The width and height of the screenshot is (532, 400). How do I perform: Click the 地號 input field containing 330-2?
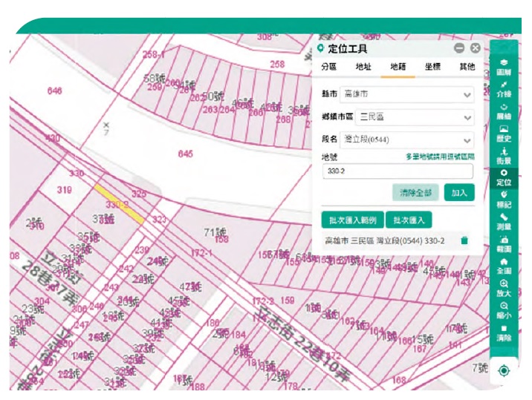point(397,171)
